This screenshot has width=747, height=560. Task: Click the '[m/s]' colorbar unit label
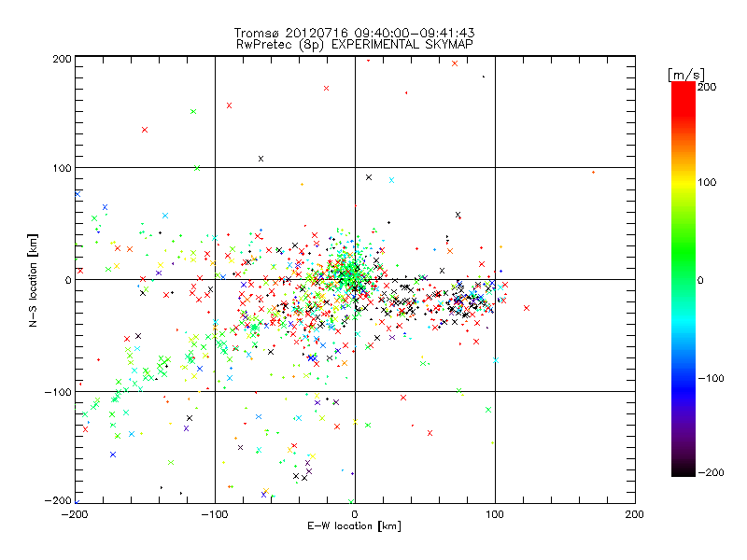(x=686, y=75)
